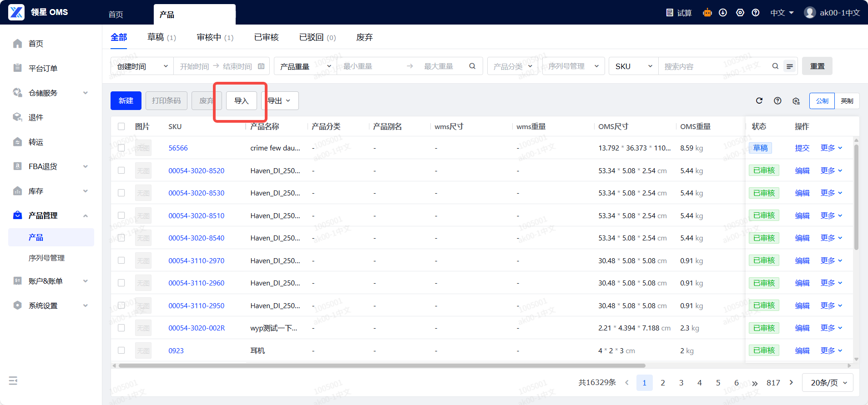The width and height of the screenshot is (868, 405).
Task: Switch to the 审核中 tab
Action: click(x=215, y=37)
